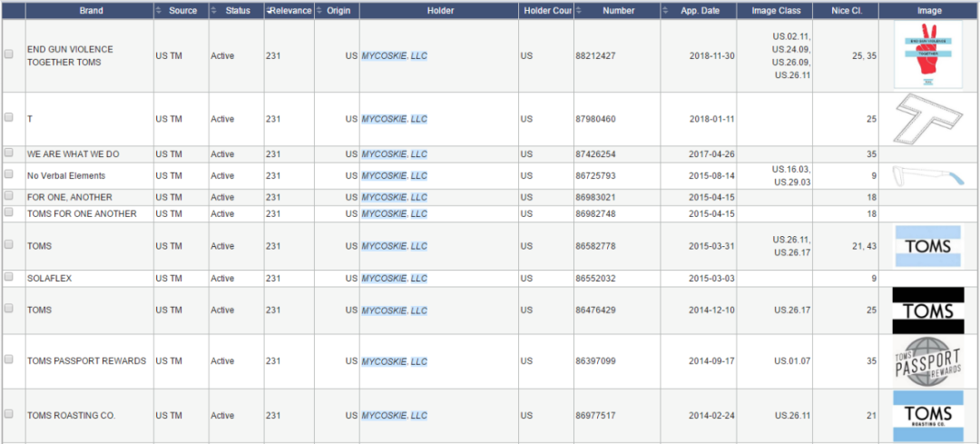
Task: Open holder link in SOLAFLEX row
Action: pyautogui.click(x=395, y=278)
